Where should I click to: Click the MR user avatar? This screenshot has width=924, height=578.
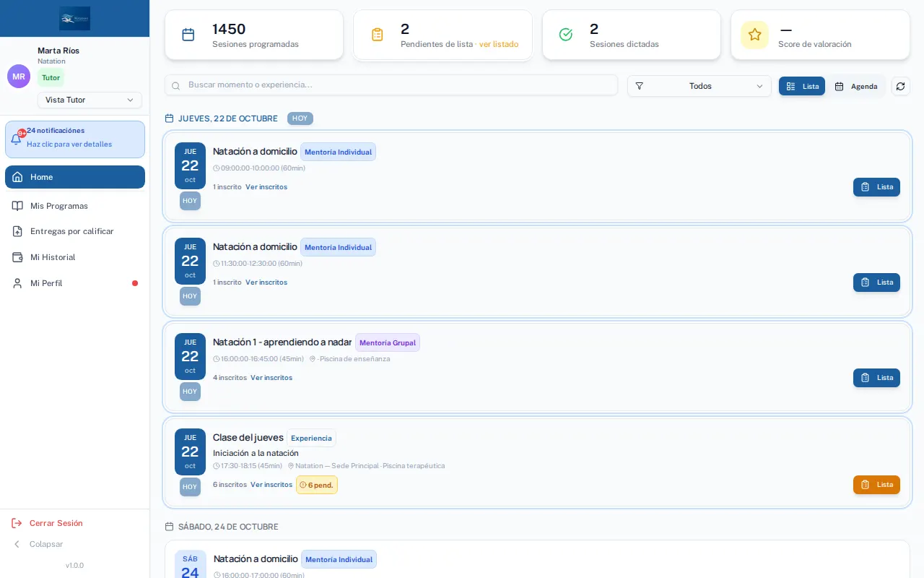[19, 76]
